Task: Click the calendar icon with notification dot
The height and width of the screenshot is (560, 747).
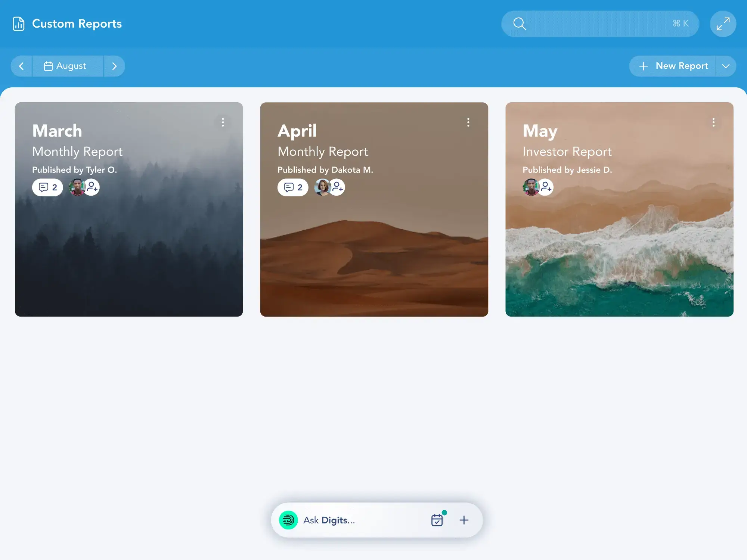Action: point(437,520)
